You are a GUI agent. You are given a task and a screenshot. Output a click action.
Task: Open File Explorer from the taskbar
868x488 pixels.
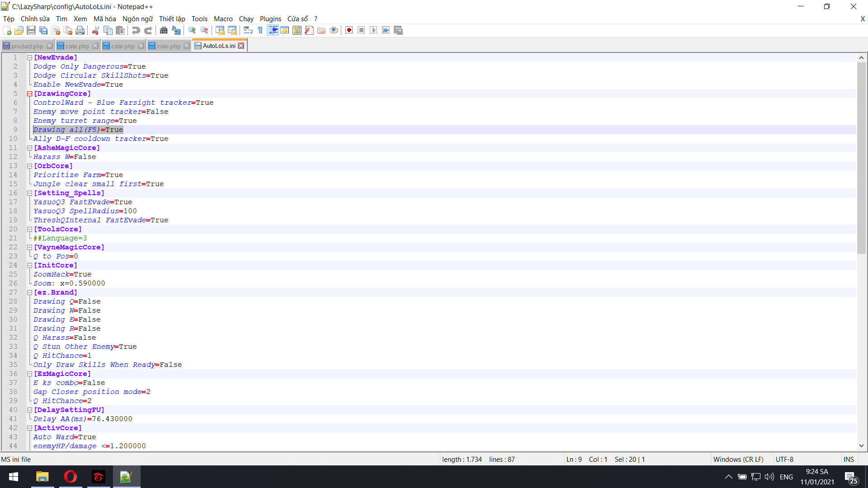pos(42,477)
